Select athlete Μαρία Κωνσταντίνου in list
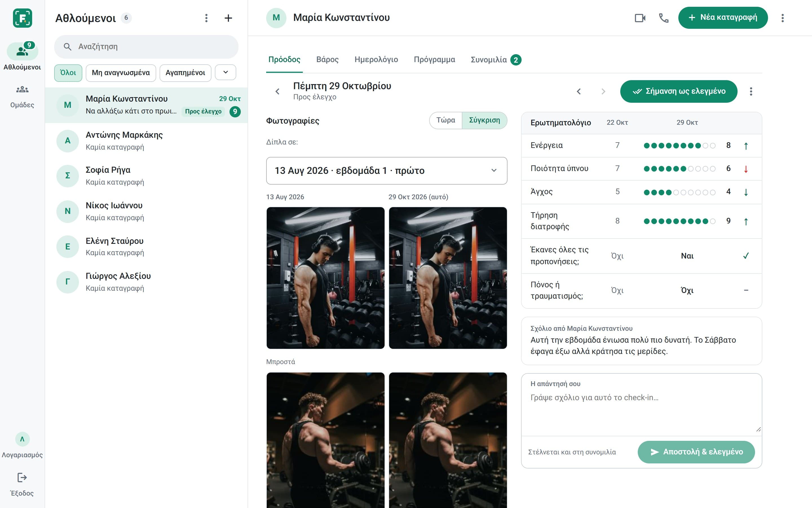 pyautogui.click(x=146, y=105)
